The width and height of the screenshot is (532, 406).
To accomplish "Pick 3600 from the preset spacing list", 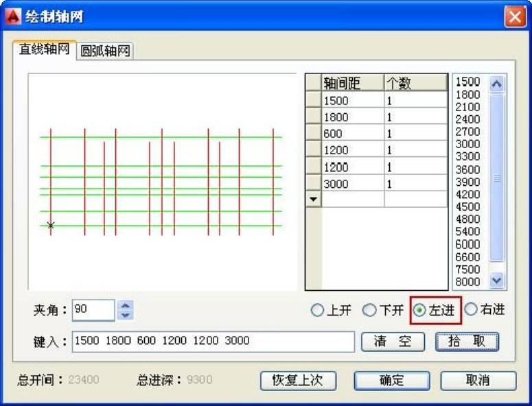I will coord(467,169).
